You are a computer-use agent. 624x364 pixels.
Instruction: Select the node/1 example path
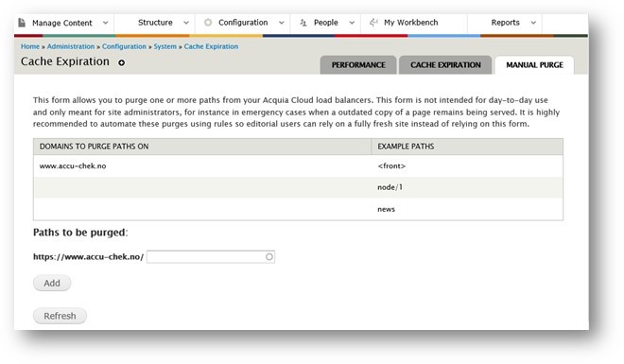pos(390,187)
